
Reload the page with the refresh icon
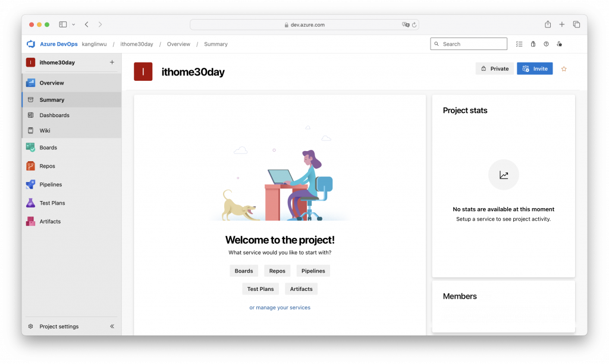point(414,24)
